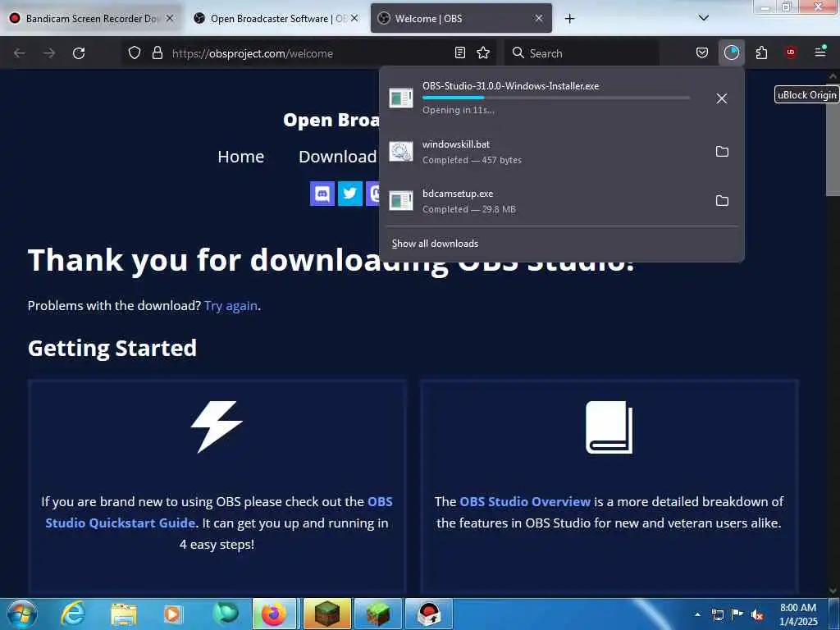Image resolution: width=840 pixels, height=630 pixels.
Task: Open Windows Start menu
Action: point(22,614)
